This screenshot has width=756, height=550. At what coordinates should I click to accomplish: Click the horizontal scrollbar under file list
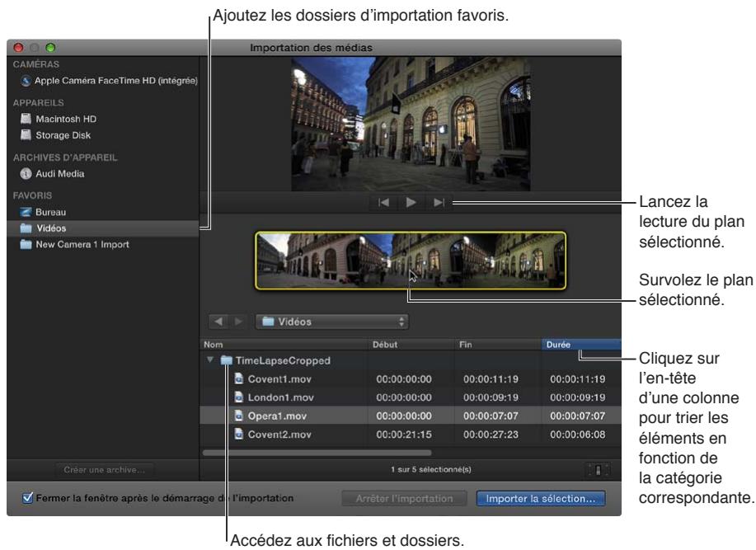[x=317, y=453]
